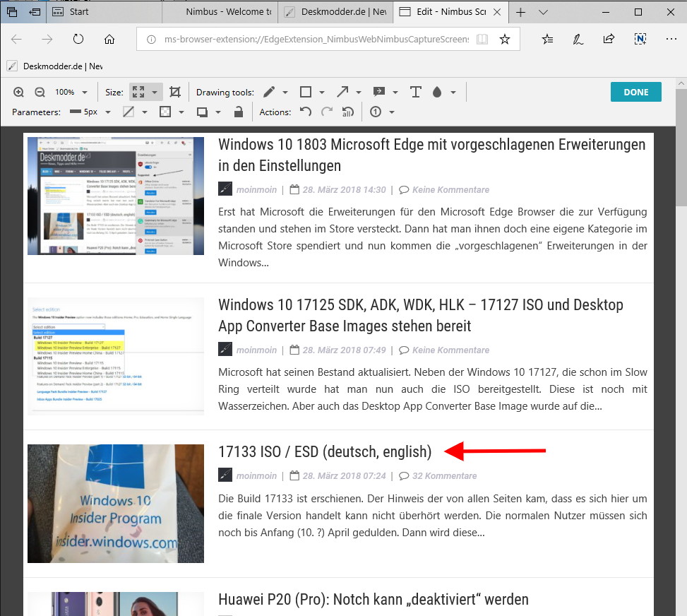Expand the blur tool options arrow
This screenshot has height=616, width=687.
click(x=453, y=93)
